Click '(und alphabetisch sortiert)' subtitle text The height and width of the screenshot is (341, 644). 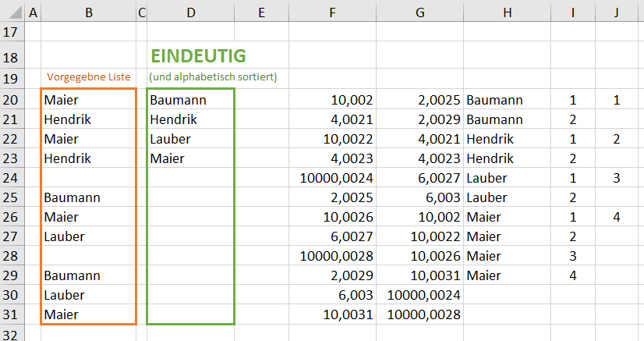click(213, 76)
